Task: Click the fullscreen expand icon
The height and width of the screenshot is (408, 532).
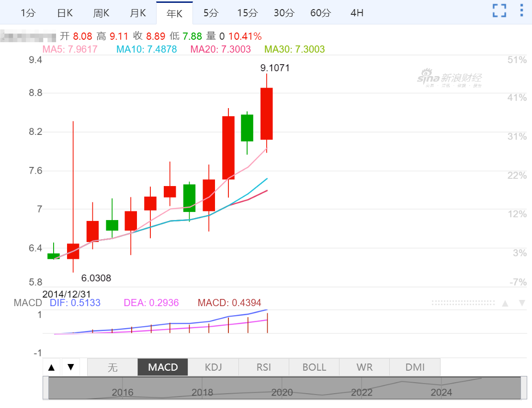Action: coord(499,11)
